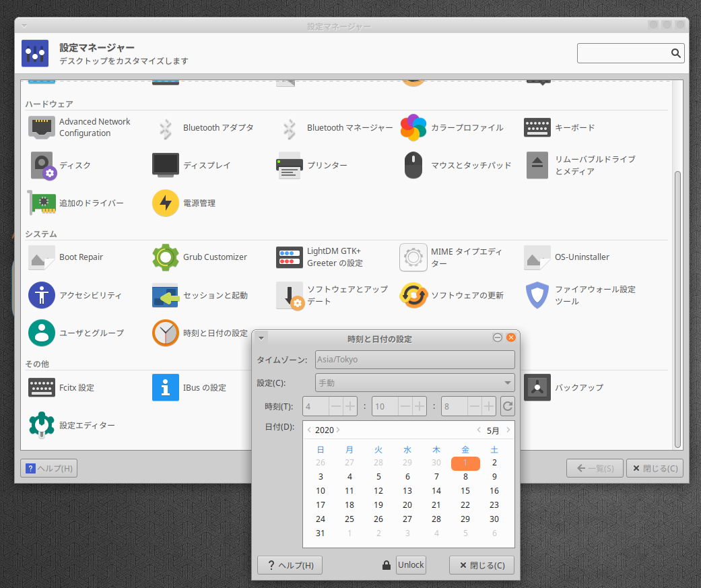
Task: Open 追加のドライバー
Action: 76,203
